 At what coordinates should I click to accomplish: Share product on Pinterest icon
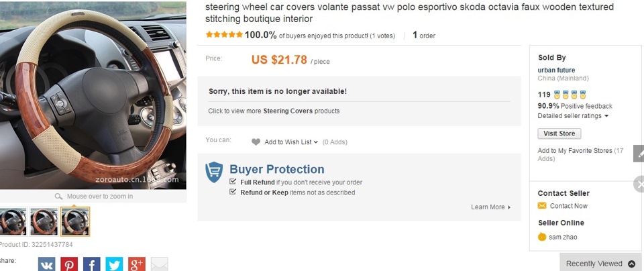[69, 264]
